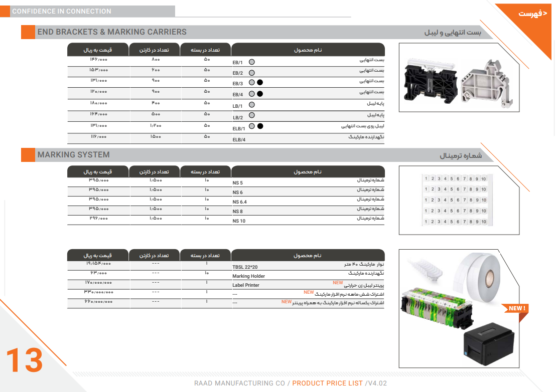This screenshot has height=392, width=560.
Task: Click the فهرست index link at top right
Action: (x=533, y=14)
